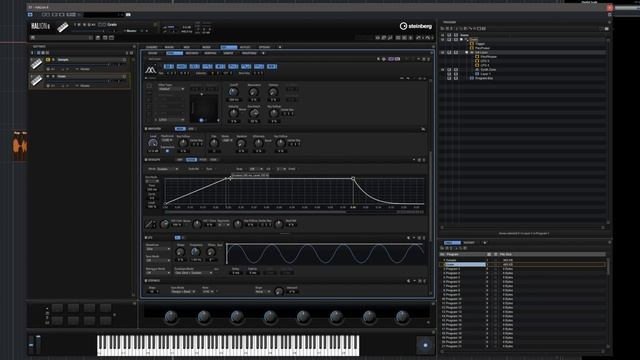
Task: Select 'Sample' row in program list
Action: point(523,260)
